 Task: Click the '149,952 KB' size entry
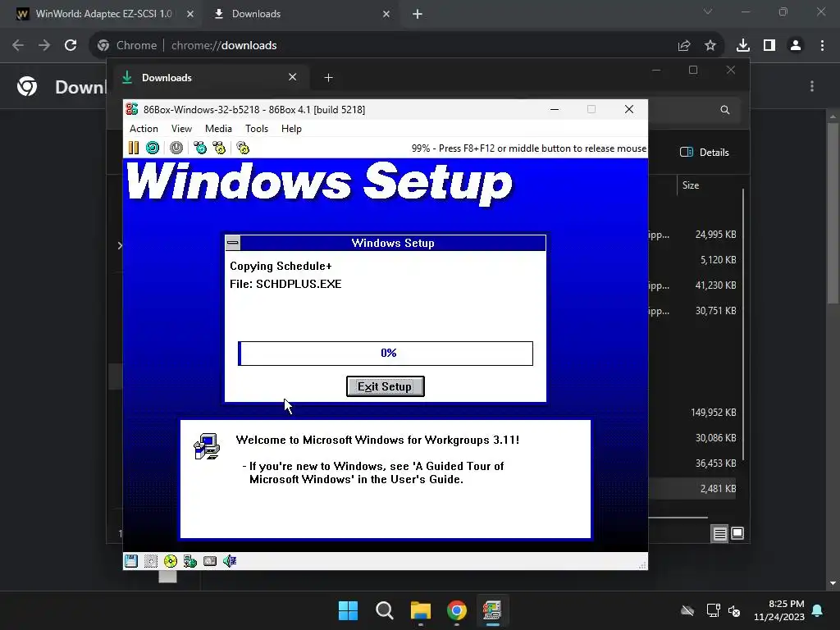(713, 413)
